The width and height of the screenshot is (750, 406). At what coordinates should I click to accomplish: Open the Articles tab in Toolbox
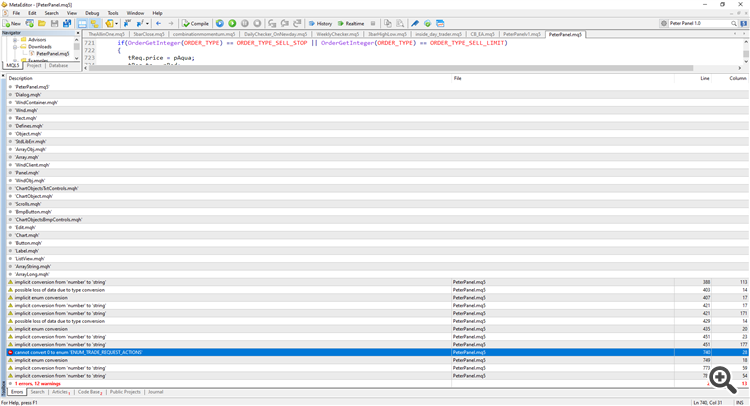click(60, 392)
